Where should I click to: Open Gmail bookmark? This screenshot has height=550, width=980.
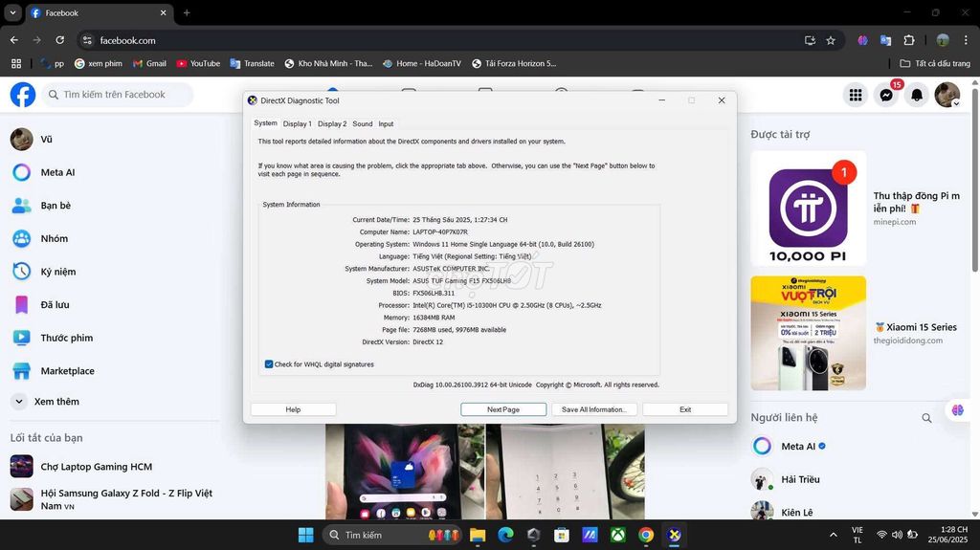click(150, 63)
